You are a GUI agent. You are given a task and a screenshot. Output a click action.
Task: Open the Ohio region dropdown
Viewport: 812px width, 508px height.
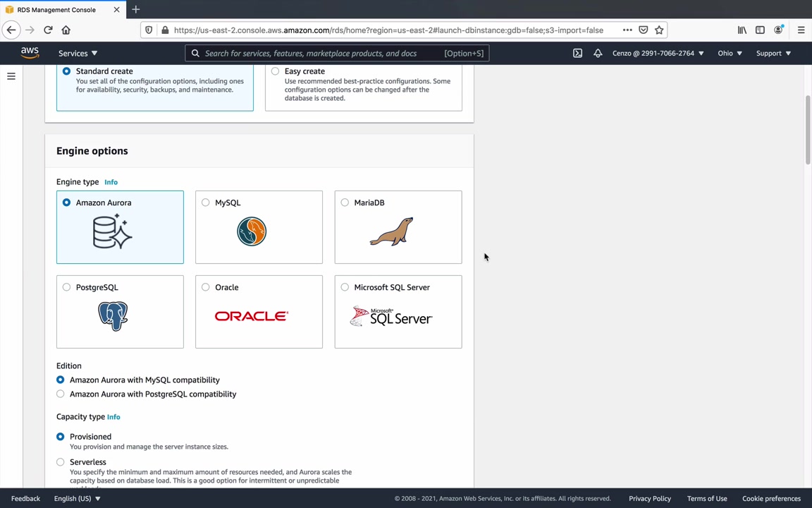tap(730, 54)
